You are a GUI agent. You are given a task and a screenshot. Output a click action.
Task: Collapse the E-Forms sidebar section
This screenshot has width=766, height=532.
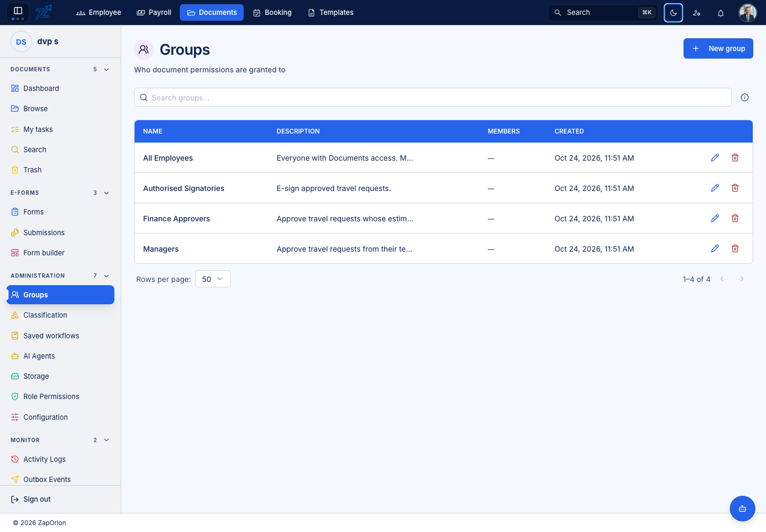click(x=106, y=193)
